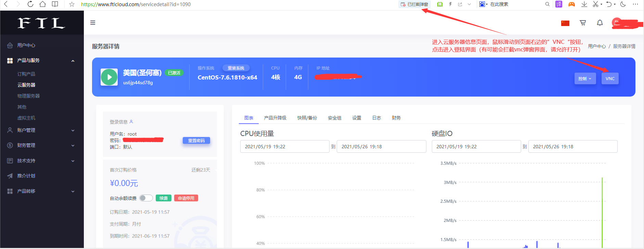Image resolution: width=644 pixels, height=249 pixels.
Task: Toggle sidebar with hamburger menu icon
Action: coord(93,23)
